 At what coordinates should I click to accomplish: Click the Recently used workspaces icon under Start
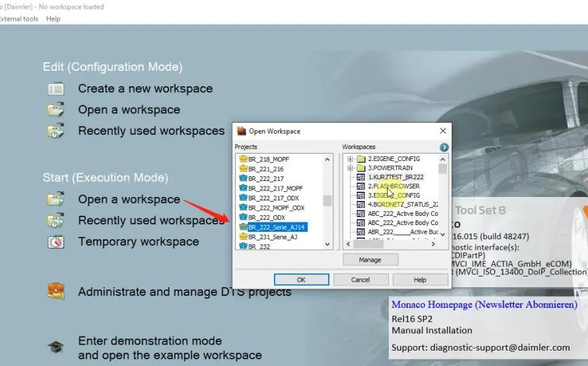click(x=55, y=220)
